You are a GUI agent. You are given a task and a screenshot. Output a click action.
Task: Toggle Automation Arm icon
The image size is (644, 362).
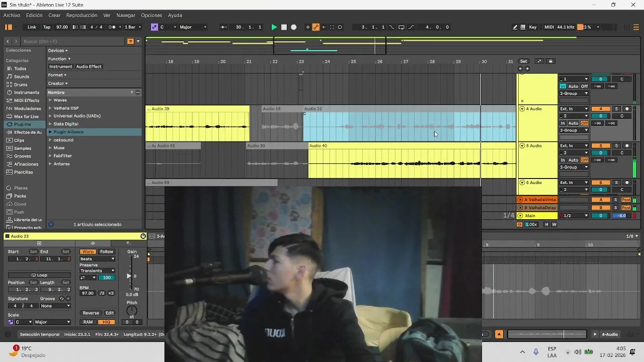click(x=316, y=27)
